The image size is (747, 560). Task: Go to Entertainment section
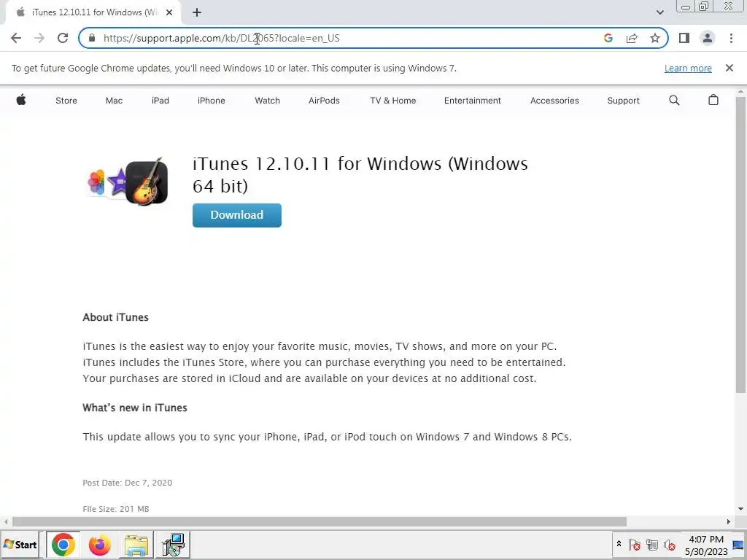point(473,101)
